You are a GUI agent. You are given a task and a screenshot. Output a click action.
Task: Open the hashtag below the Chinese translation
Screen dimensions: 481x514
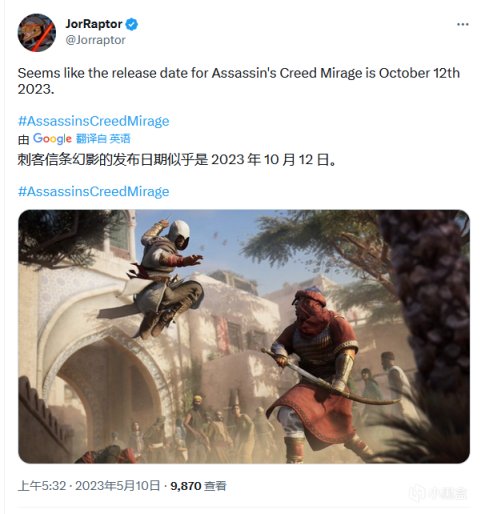[x=94, y=192]
